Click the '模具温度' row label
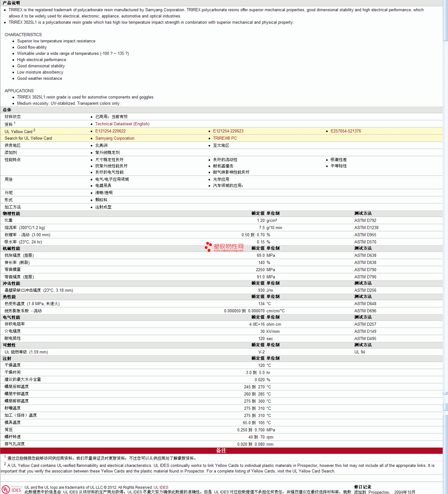 (12, 423)
